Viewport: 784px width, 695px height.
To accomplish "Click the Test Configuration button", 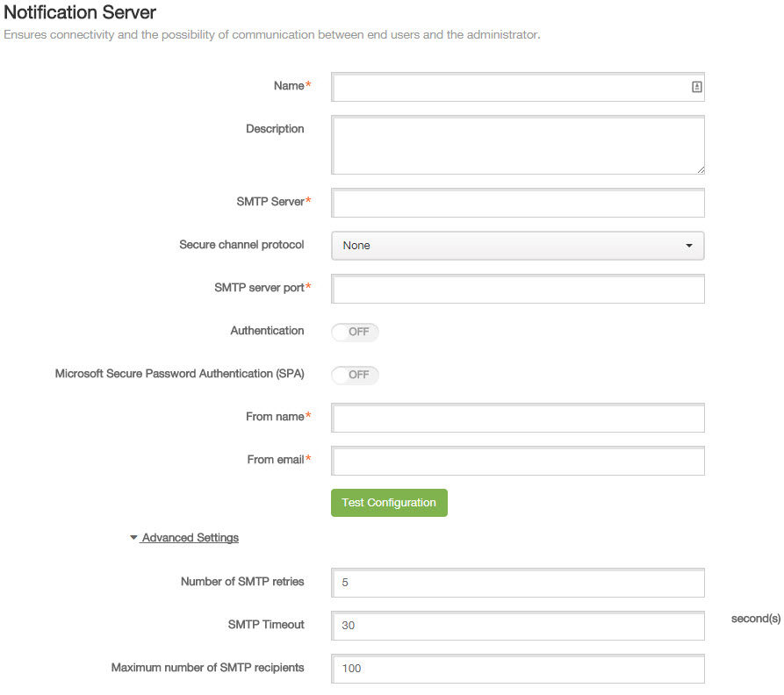I will (x=389, y=503).
